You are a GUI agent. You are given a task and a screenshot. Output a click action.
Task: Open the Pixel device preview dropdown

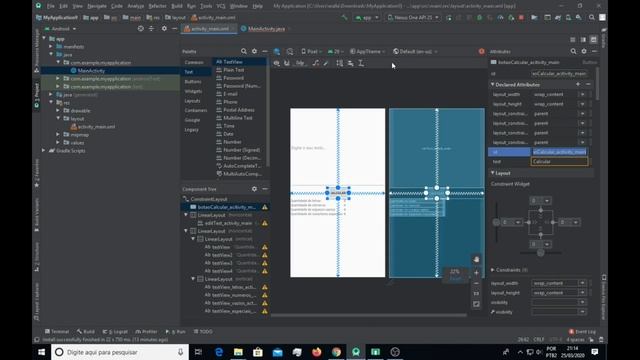point(311,51)
